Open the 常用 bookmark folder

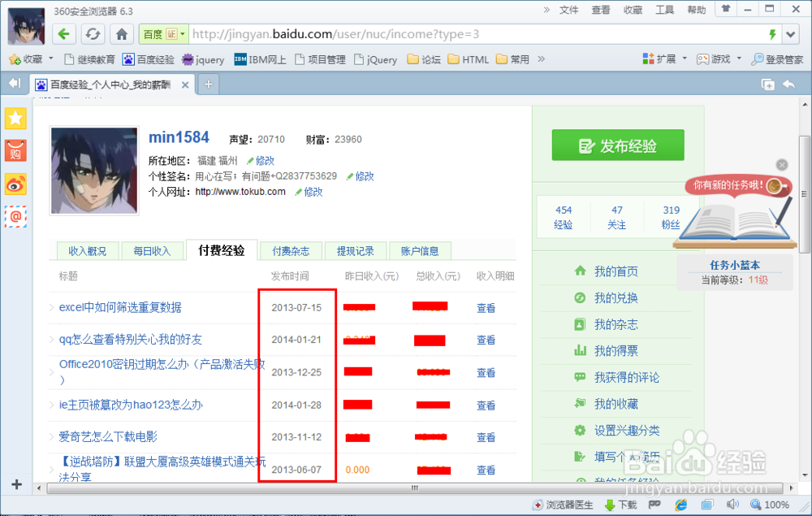[512, 59]
